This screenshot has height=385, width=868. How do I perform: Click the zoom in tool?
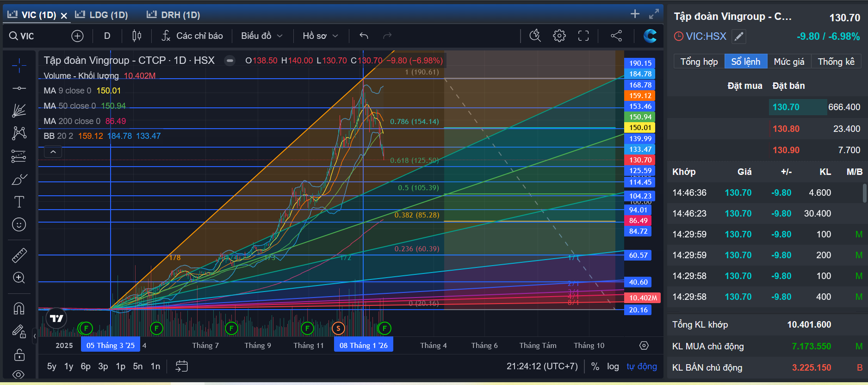(19, 278)
